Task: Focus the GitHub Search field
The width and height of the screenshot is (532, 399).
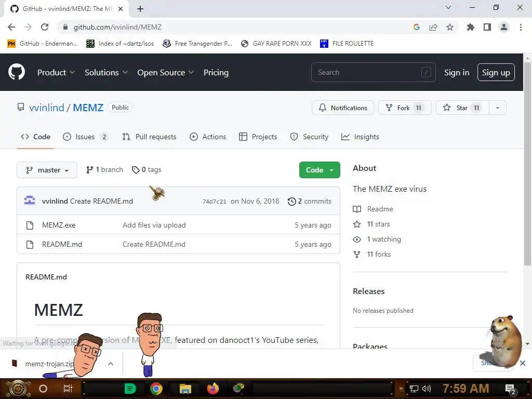Action: (373, 72)
